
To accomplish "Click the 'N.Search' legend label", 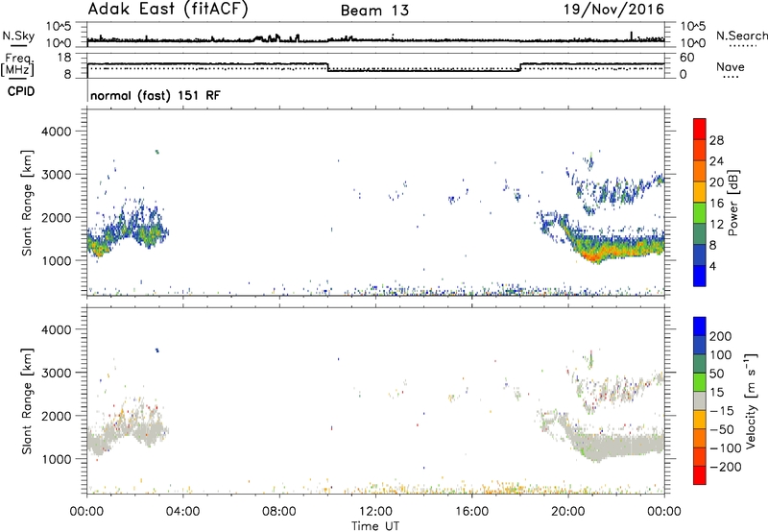I will click(741, 36).
